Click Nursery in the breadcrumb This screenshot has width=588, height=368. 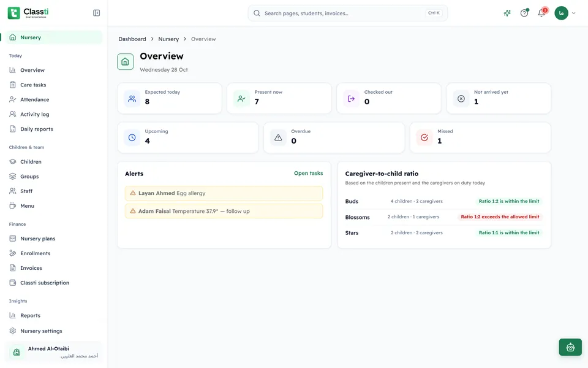pyautogui.click(x=168, y=39)
